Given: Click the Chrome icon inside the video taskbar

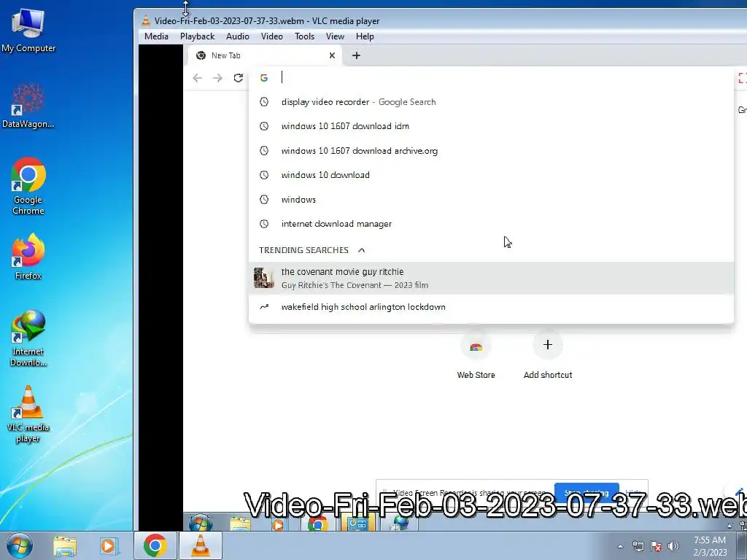Looking at the screenshot, I should tap(317, 524).
